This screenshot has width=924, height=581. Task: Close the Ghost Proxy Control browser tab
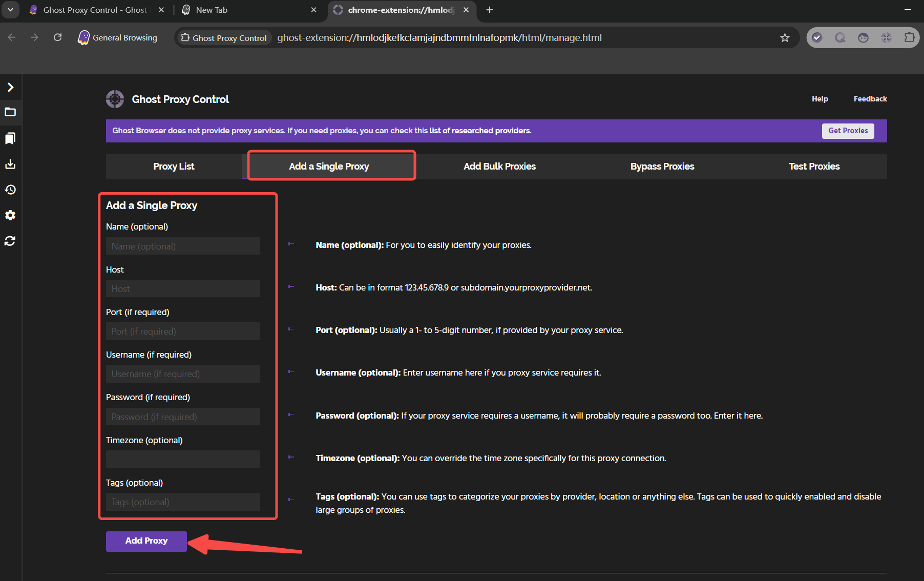point(161,10)
